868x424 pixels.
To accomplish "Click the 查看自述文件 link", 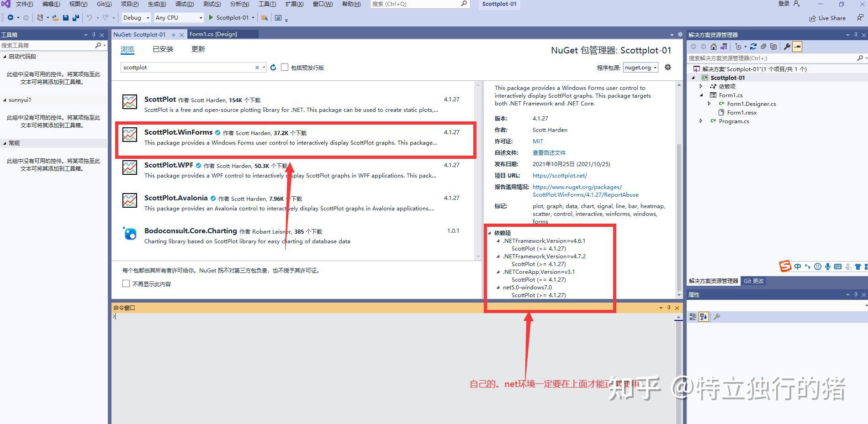I will point(549,152).
